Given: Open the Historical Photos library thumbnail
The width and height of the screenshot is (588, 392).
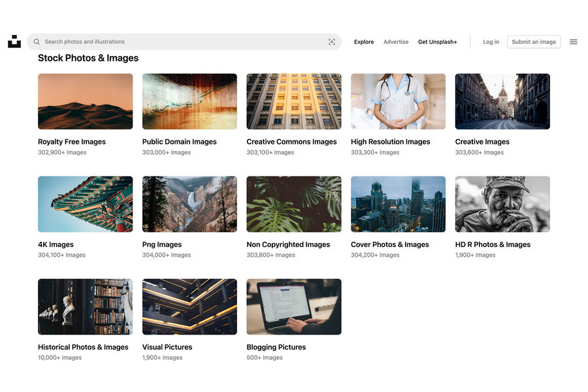Looking at the screenshot, I should pyautogui.click(x=85, y=306).
